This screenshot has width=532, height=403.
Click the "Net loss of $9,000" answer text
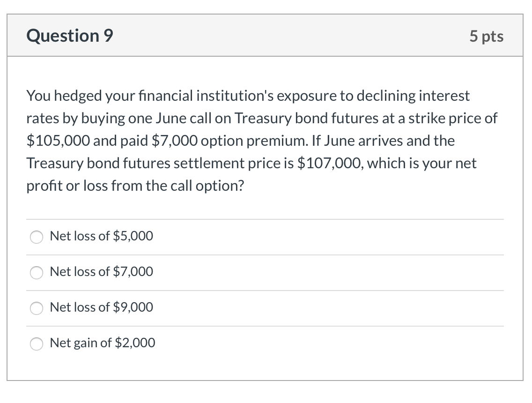[101, 307]
